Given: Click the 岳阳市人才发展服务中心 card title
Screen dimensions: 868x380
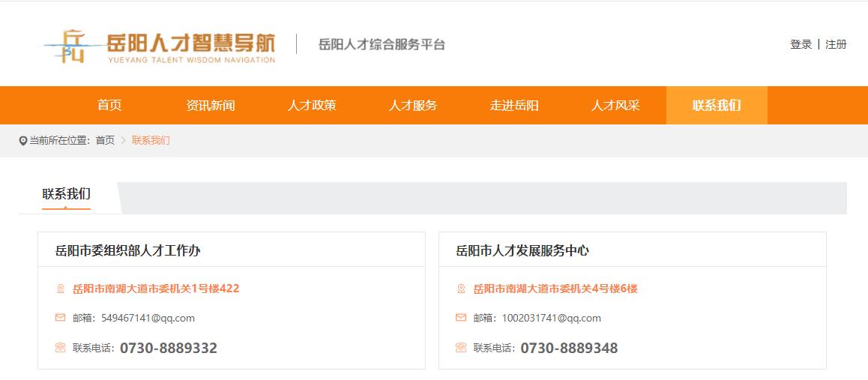Looking at the screenshot, I should pos(522,250).
